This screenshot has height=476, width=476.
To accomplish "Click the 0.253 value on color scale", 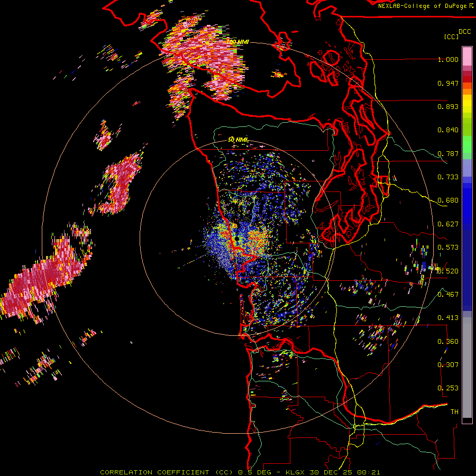I will pos(448,388).
